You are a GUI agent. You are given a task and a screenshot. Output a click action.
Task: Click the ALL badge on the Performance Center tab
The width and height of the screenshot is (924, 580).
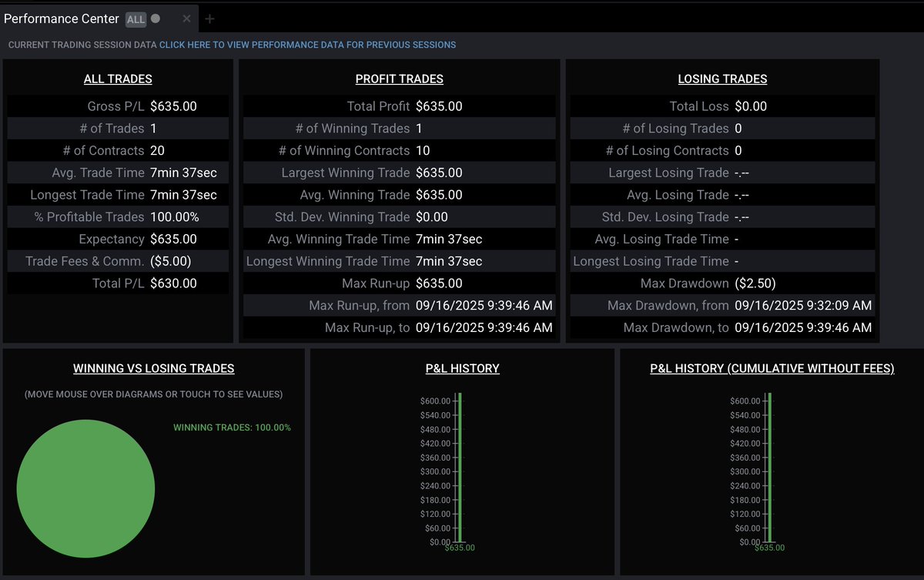point(135,18)
